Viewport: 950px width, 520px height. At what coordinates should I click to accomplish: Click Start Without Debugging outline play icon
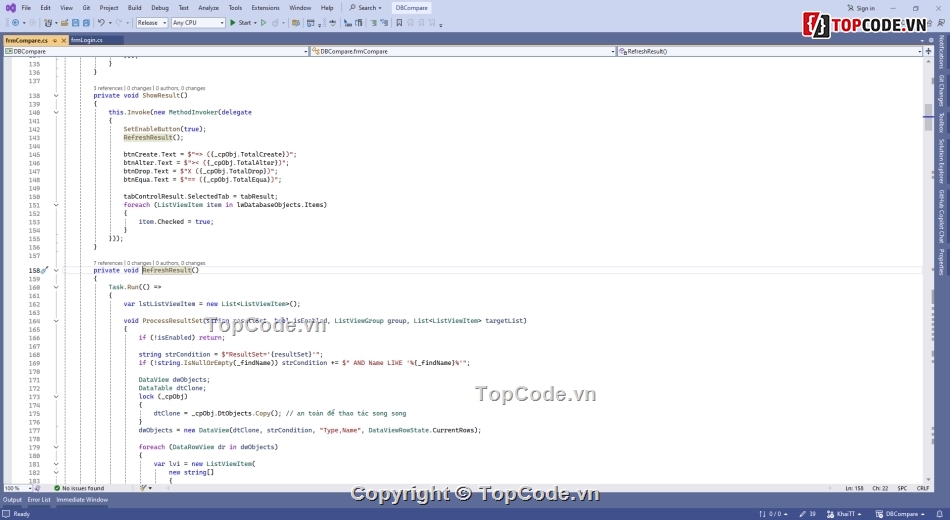coord(264,22)
